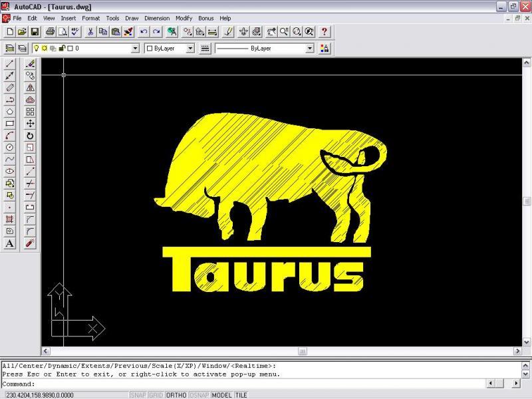The width and height of the screenshot is (532, 399).
Task: Click the Save file icon
Action: click(35, 31)
